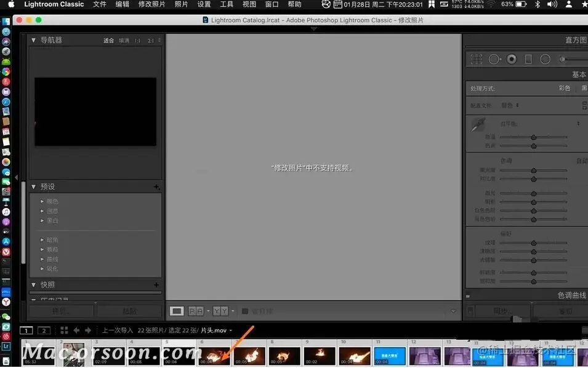Click the 拷贝 copy settings button
The width and height of the screenshot is (588, 368).
point(62,311)
